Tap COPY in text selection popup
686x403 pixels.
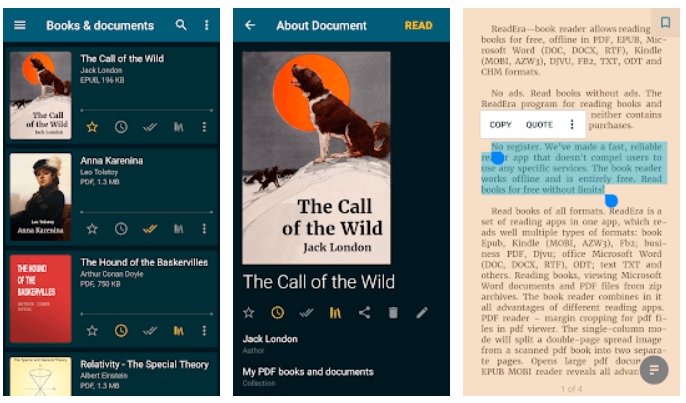(x=500, y=125)
